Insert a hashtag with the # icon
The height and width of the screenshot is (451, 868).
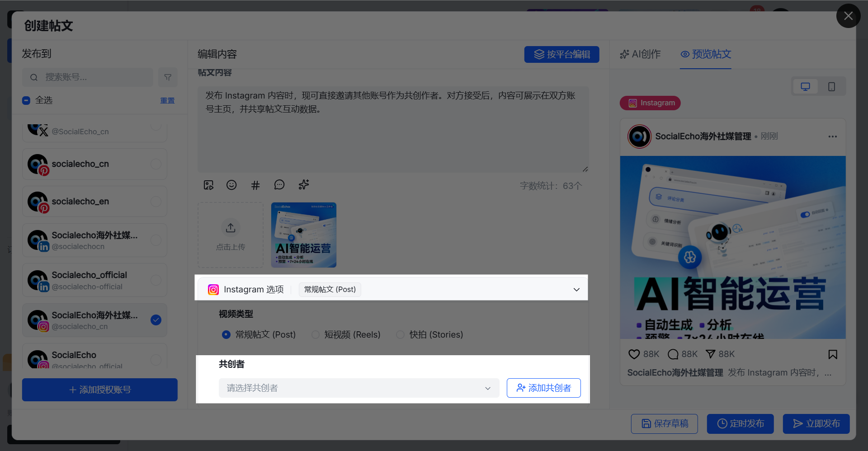[x=255, y=185]
